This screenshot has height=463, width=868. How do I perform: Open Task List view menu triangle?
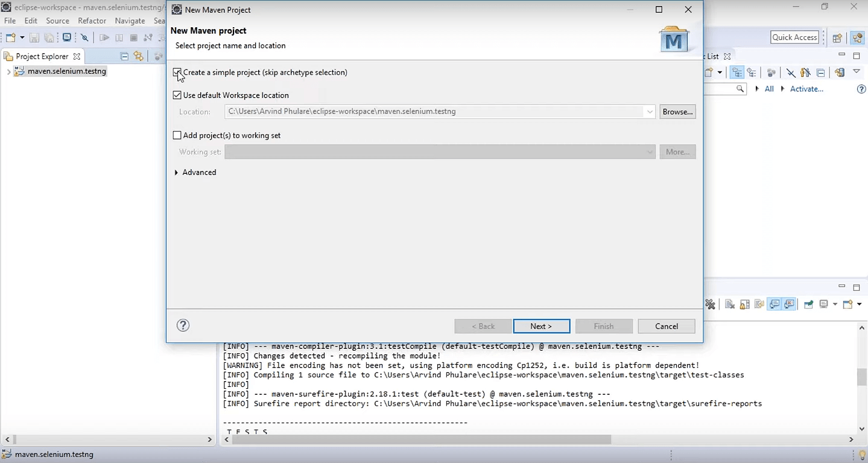coord(857,72)
